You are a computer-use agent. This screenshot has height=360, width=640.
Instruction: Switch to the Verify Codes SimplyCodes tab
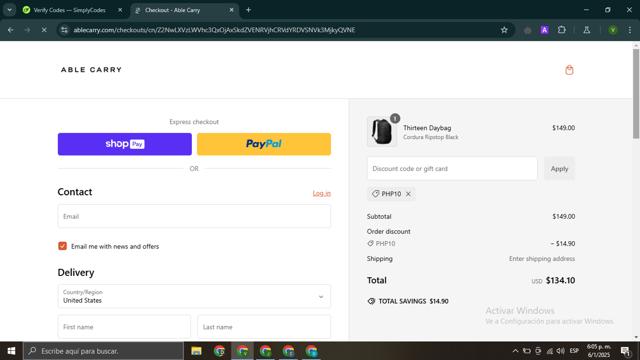[x=69, y=10]
